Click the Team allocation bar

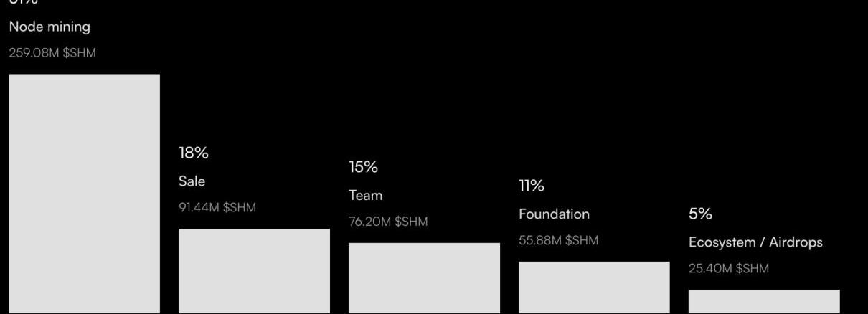click(424, 278)
